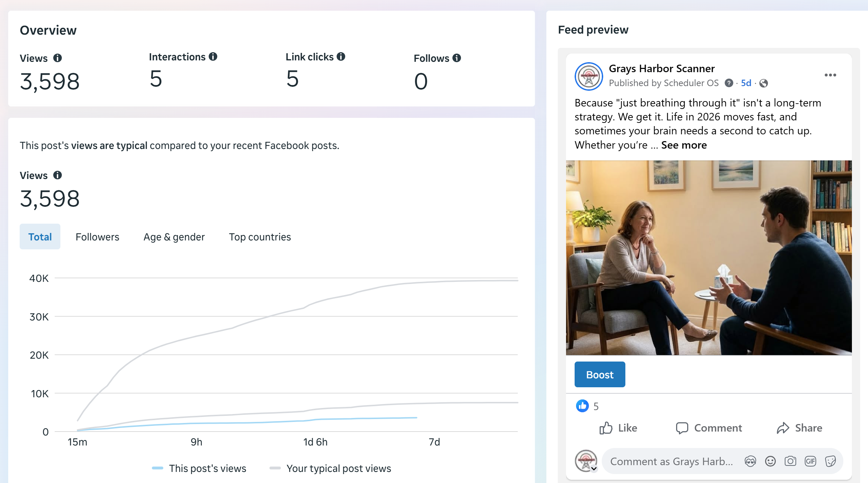Click the Share button on post
The height and width of the screenshot is (483, 868).
[x=799, y=428]
